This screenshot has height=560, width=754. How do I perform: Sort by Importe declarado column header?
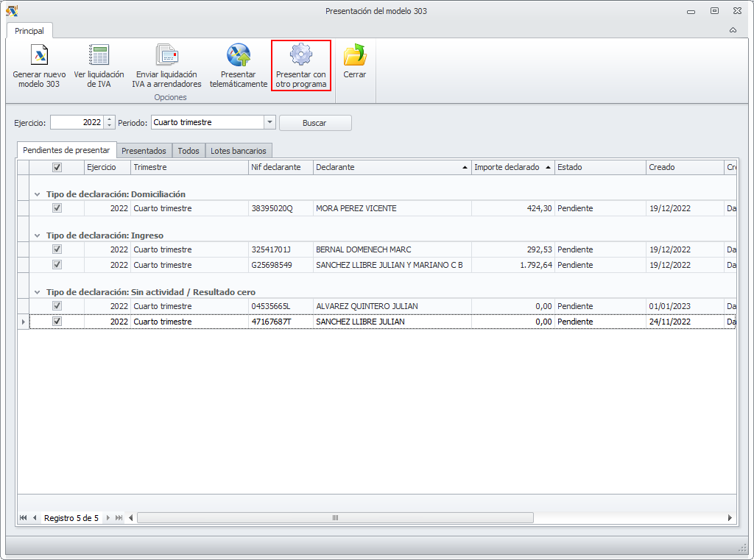click(507, 167)
